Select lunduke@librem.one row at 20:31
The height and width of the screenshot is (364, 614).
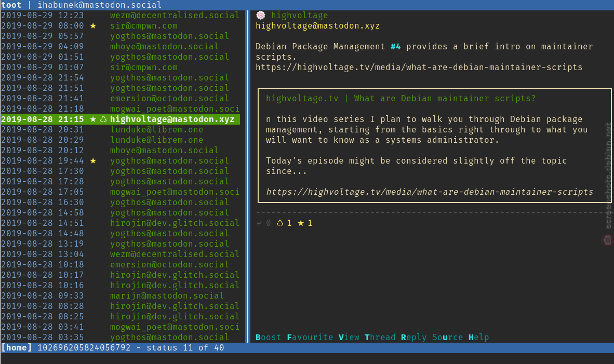click(x=120, y=129)
